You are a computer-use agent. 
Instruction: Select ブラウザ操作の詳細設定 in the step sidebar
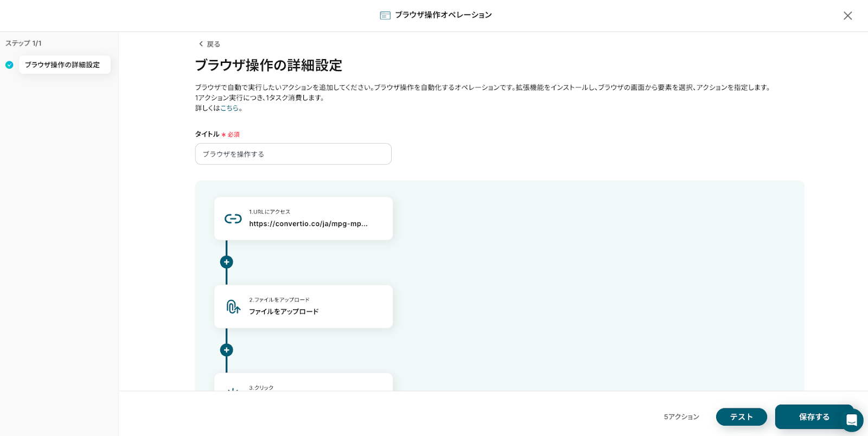[62, 65]
